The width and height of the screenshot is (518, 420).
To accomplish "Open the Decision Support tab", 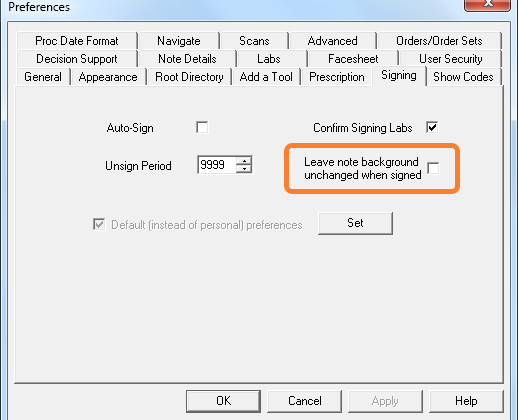I will (77, 59).
